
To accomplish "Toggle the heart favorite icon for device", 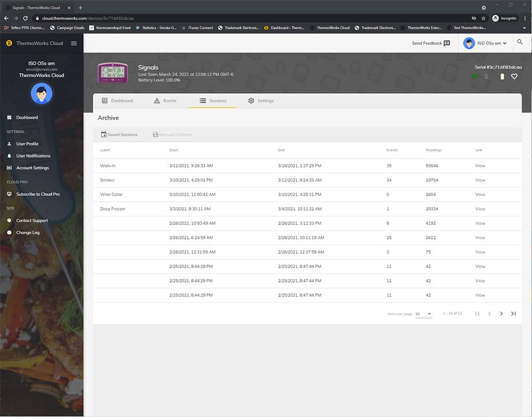I will pyautogui.click(x=514, y=77).
